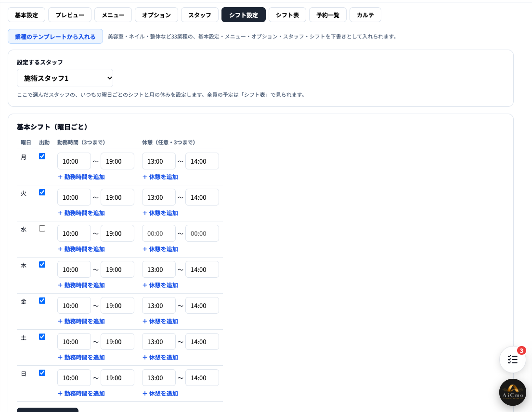Add work hours for Friday (金)
The width and height of the screenshot is (532, 412).
tap(81, 322)
